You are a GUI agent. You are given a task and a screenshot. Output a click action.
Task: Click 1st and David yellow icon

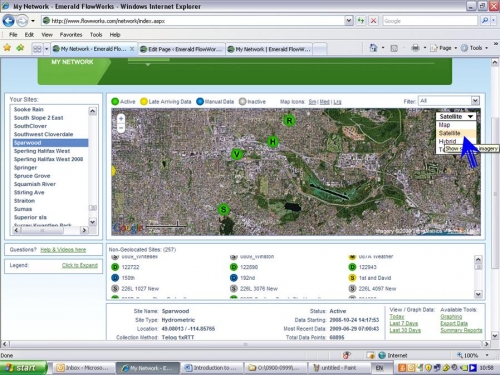[x=352, y=278]
